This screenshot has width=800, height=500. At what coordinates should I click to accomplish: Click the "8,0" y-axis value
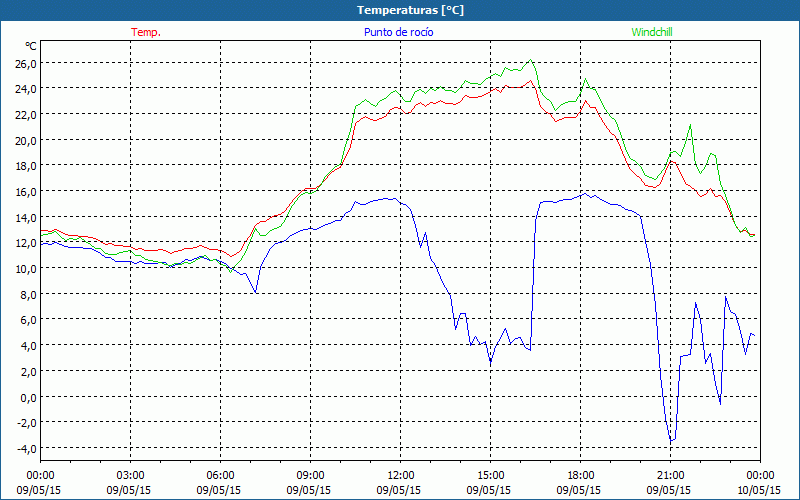coord(28,294)
